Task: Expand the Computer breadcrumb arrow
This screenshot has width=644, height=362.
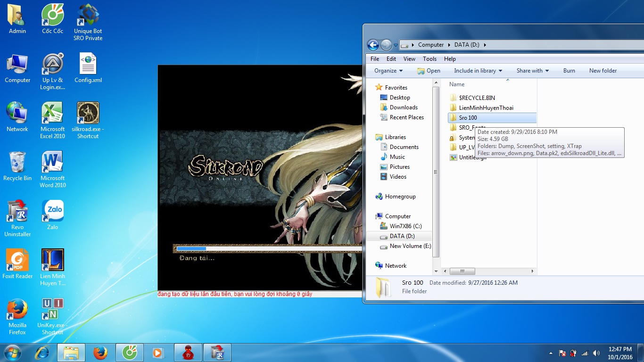Action: tap(449, 45)
